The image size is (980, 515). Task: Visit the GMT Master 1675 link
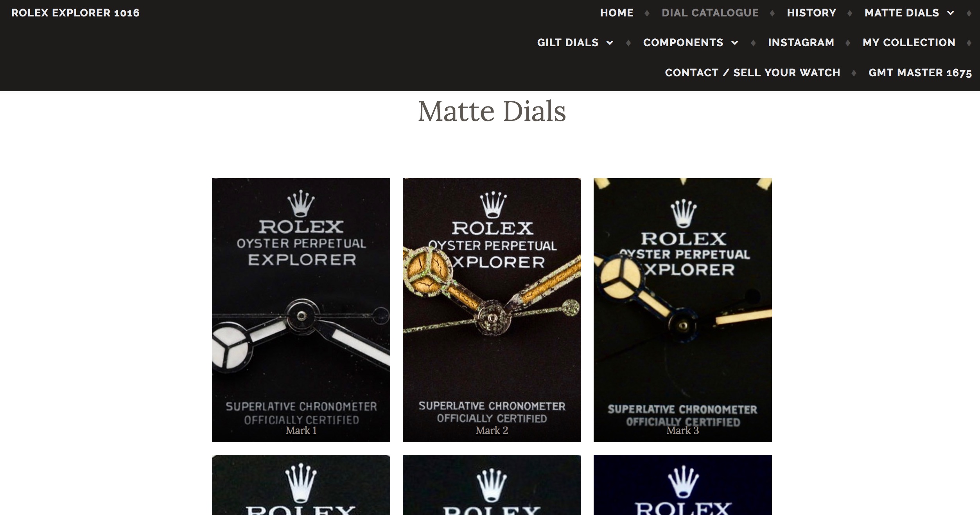click(920, 73)
